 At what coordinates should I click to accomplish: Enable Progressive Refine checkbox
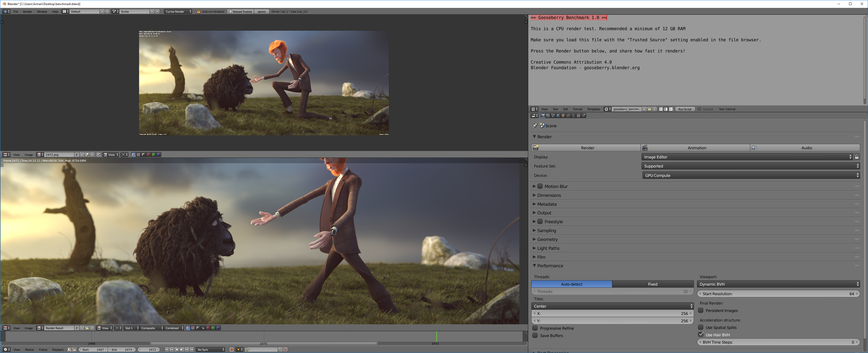(535, 328)
